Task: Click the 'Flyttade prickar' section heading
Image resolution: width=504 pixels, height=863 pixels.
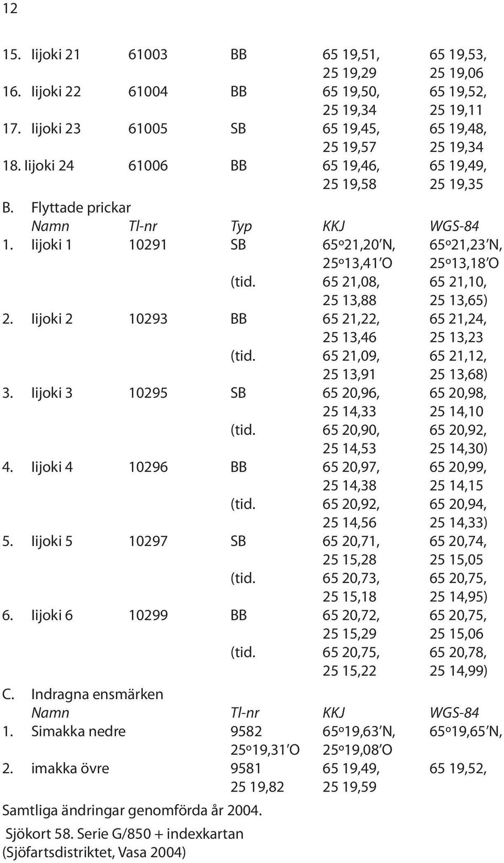Action: pos(81,208)
